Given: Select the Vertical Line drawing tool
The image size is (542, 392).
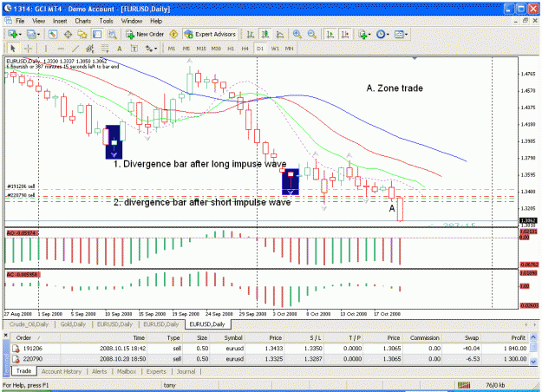Looking at the screenshot, I should pos(46,49).
